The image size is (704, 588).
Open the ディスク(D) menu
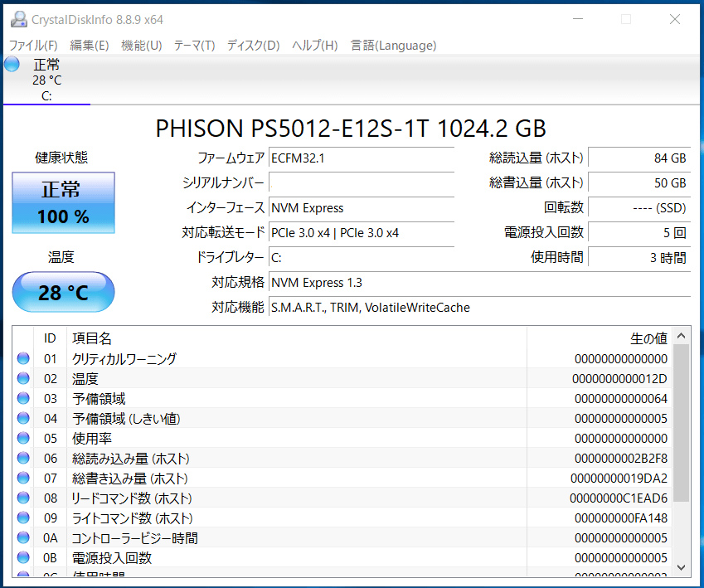point(253,46)
